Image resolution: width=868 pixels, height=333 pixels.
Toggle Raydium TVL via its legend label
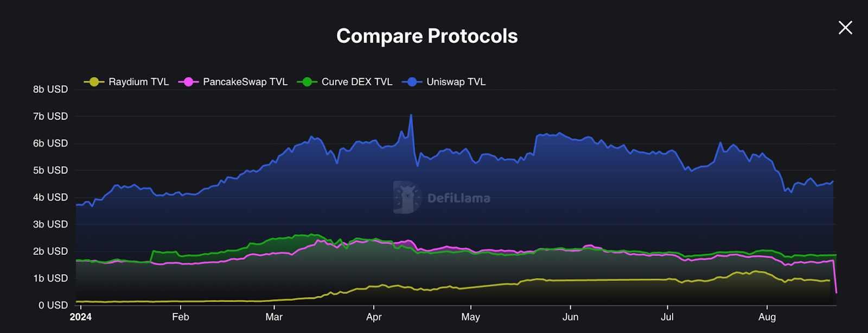138,81
